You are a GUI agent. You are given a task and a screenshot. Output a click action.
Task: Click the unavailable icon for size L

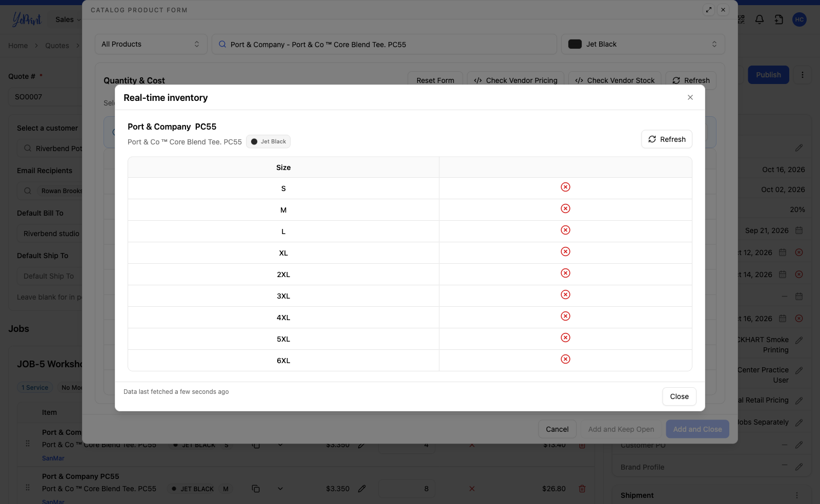[x=565, y=230]
